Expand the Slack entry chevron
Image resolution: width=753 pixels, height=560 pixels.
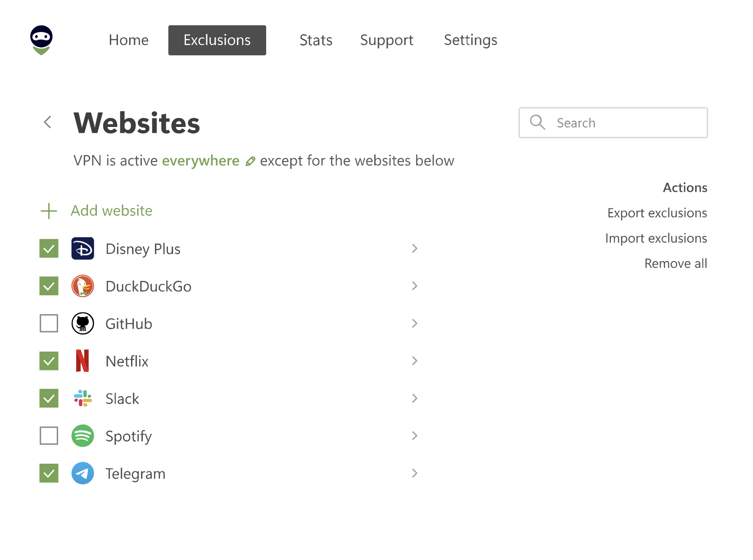pos(415,398)
